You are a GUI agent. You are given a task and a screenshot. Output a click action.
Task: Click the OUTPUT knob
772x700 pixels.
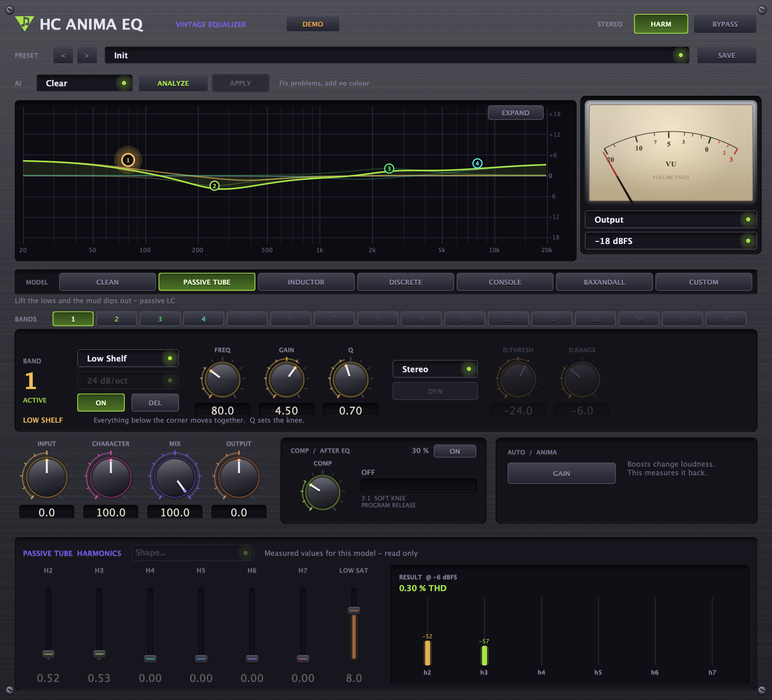coord(239,477)
